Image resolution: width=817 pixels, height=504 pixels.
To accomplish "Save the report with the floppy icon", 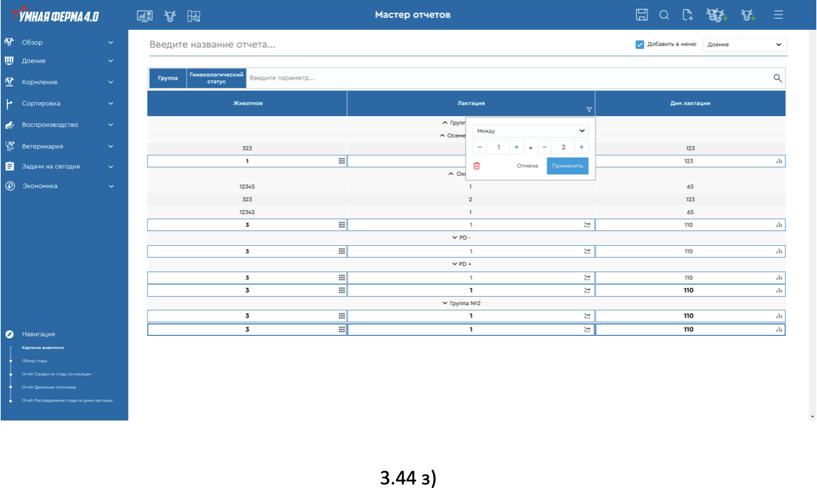I will pos(642,15).
